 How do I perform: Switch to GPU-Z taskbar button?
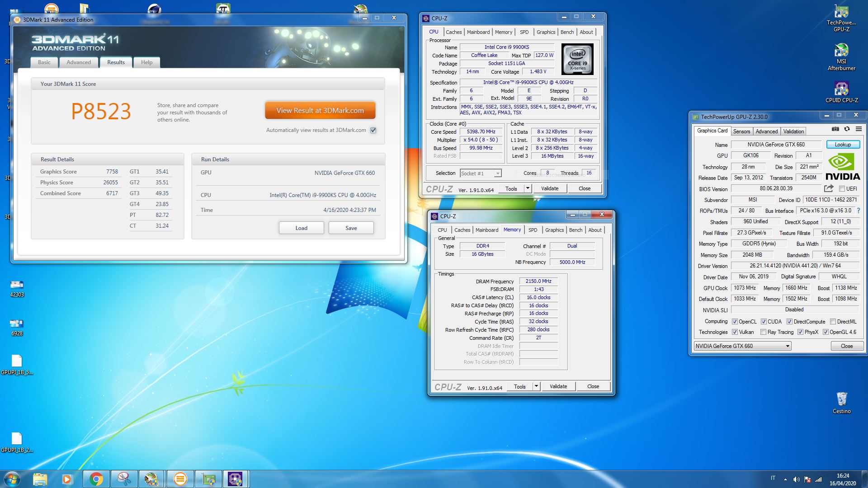[x=208, y=479]
